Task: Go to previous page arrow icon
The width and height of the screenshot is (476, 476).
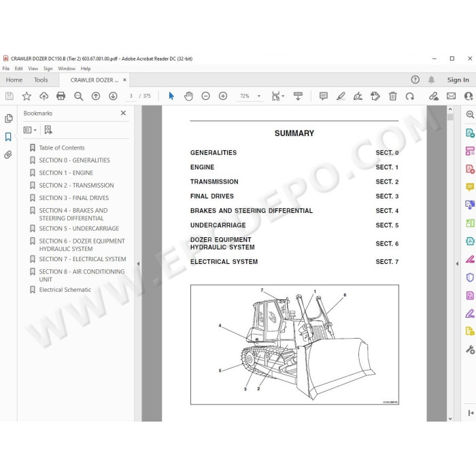Action: [x=96, y=97]
